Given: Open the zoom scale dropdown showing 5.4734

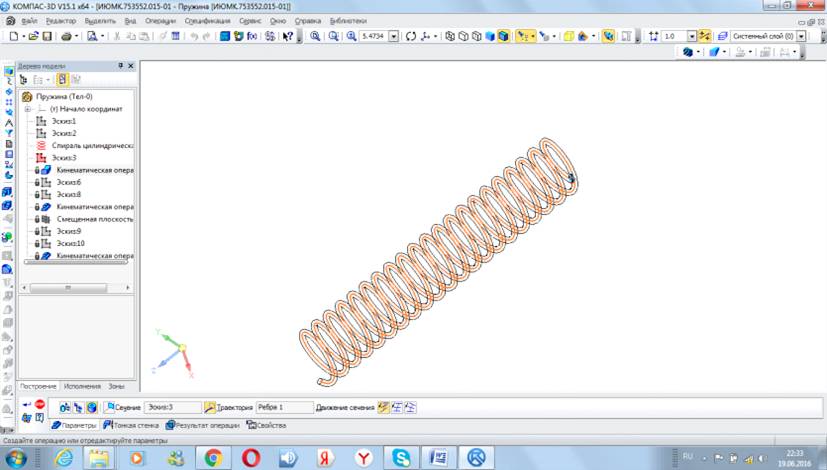Looking at the screenshot, I should 393,36.
